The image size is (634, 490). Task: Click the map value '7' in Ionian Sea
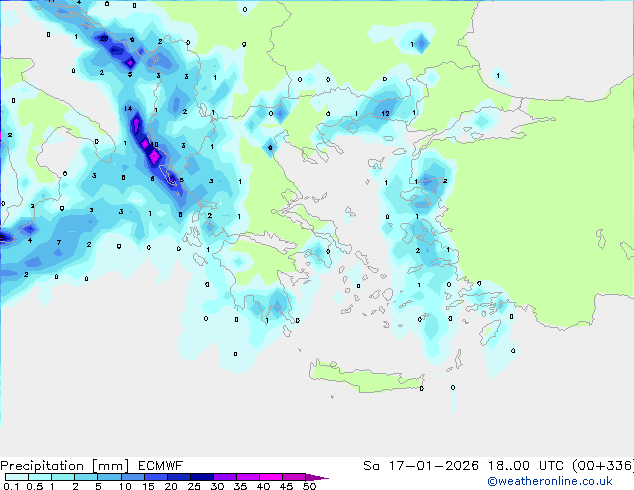coord(59,242)
